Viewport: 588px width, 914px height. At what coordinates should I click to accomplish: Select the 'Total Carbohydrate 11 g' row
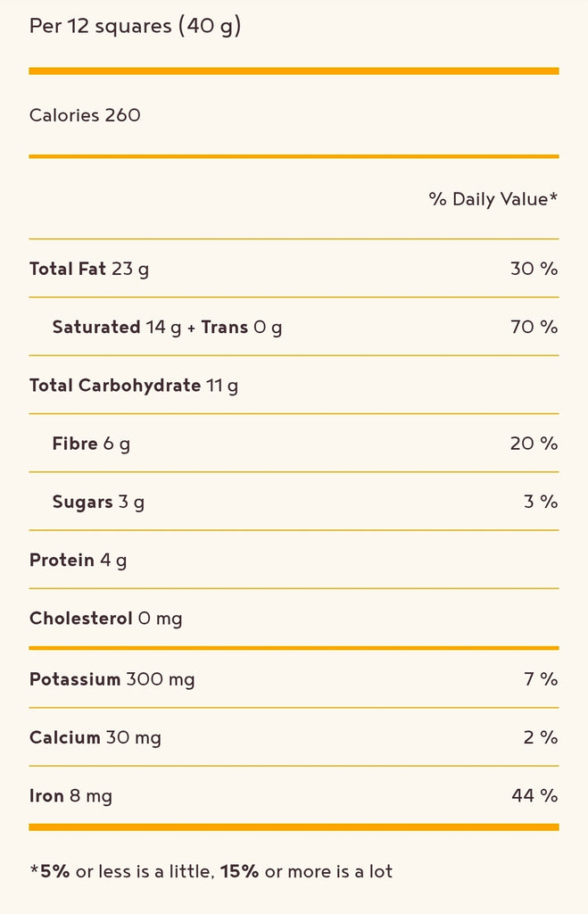[134, 386]
